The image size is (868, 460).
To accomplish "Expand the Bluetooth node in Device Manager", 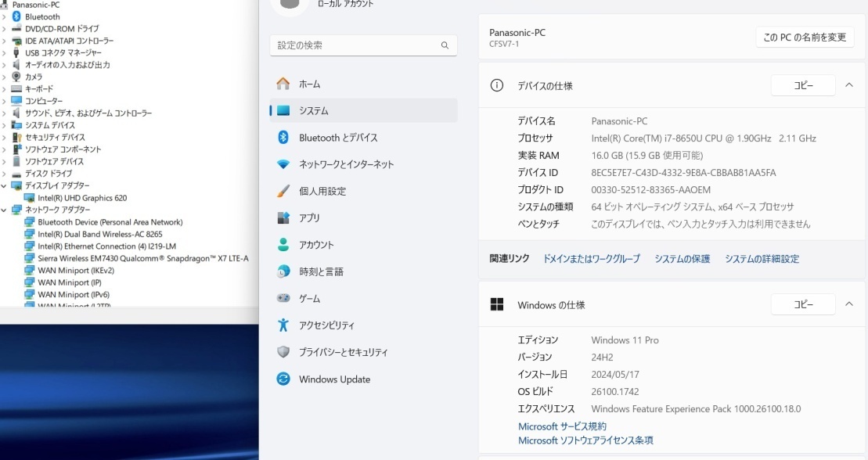I will 5,16.
